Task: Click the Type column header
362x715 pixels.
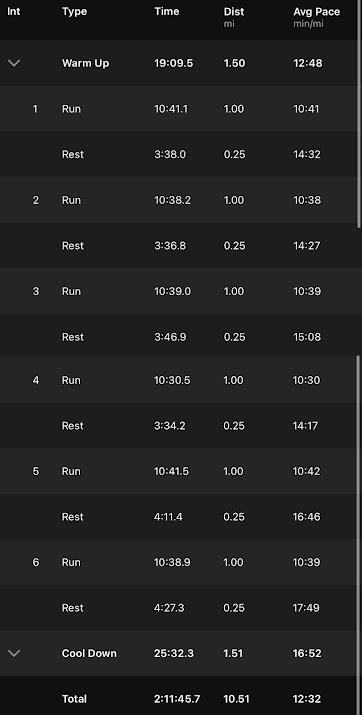Action: coord(73,12)
